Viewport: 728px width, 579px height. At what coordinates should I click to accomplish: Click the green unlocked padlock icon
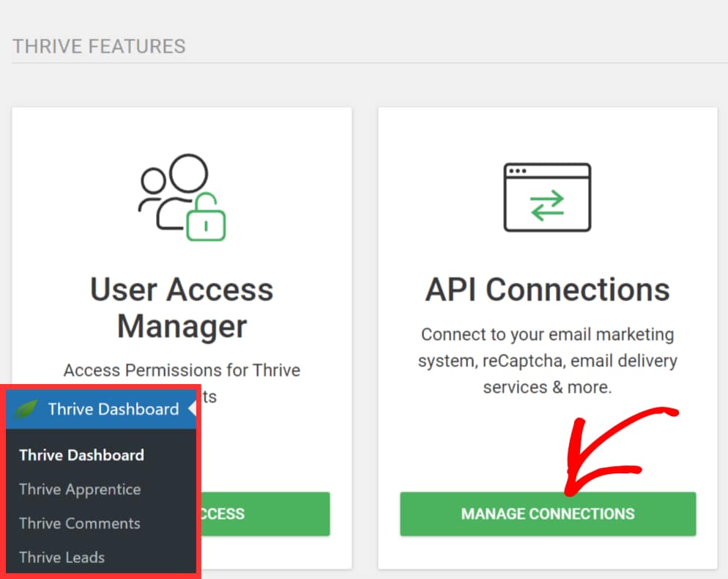tap(206, 218)
